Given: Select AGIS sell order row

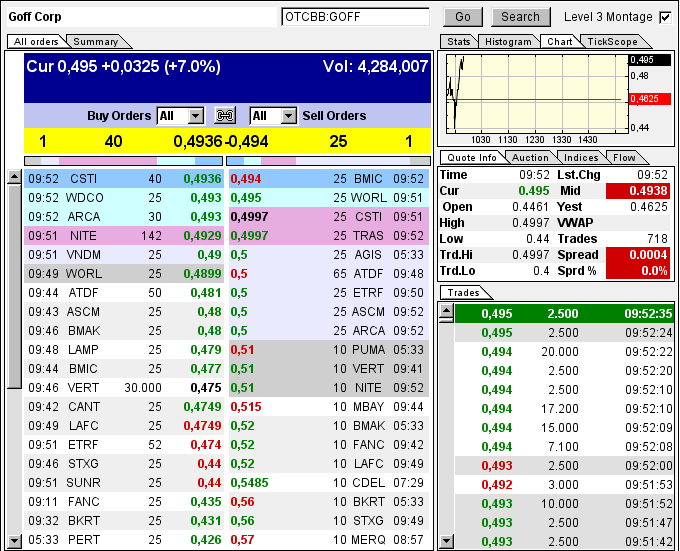Looking at the screenshot, I should tap(329, 254).
